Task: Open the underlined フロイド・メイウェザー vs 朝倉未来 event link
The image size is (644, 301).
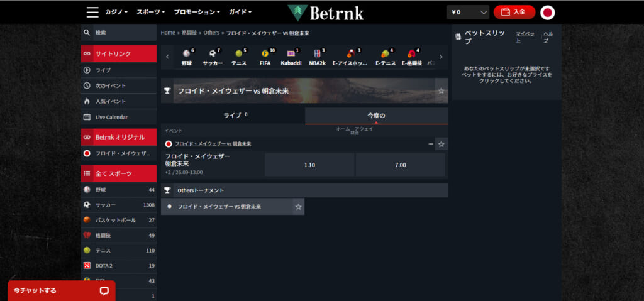Action: point(213,144)
